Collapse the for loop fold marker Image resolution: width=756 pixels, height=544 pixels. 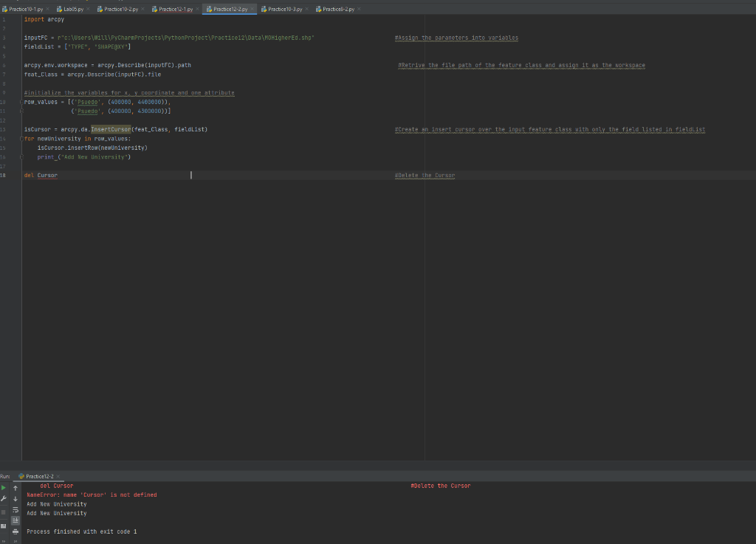point(21,139)
